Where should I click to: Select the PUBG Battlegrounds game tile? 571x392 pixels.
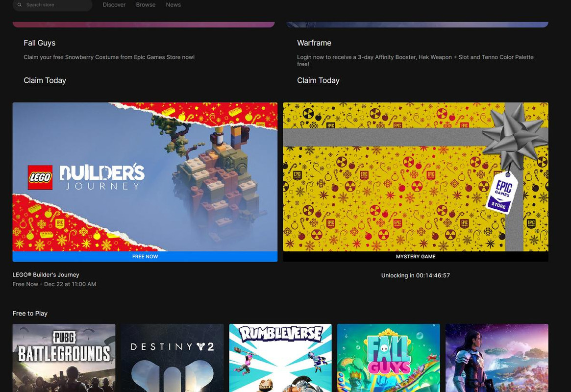pos(64,358)
